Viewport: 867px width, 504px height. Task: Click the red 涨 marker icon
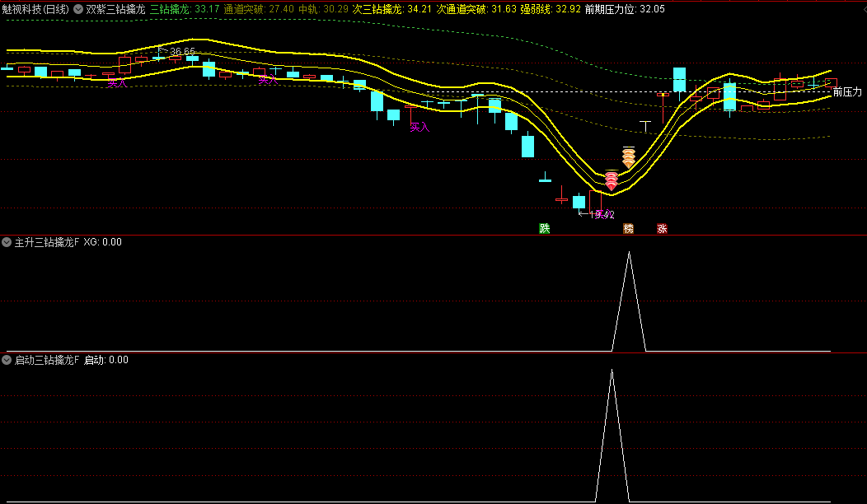coord(662,228)
